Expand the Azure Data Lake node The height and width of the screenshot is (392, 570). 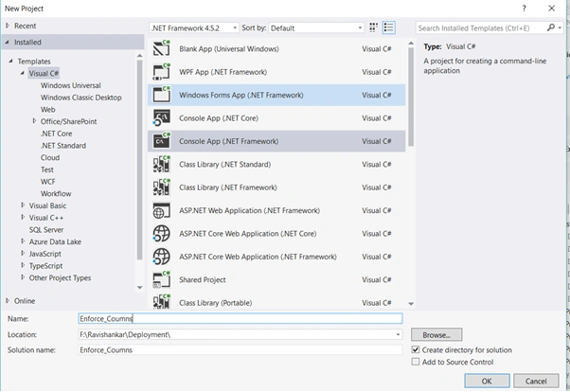(x=23, y=241)
